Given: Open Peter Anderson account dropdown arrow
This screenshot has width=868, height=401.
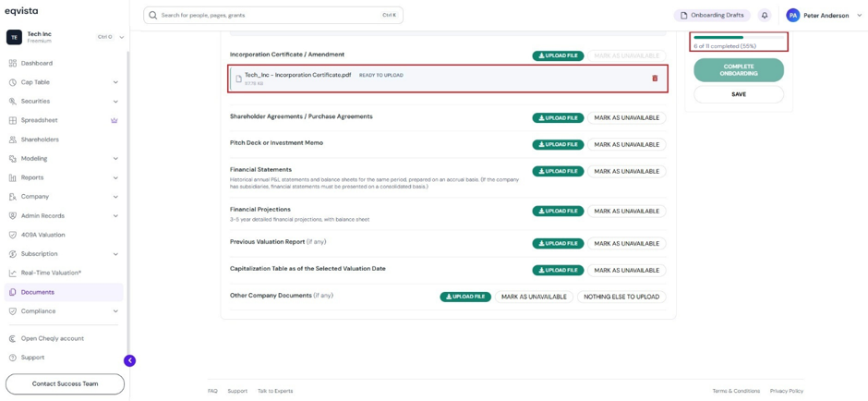Looking at the screenshot, I should [859, 16].
